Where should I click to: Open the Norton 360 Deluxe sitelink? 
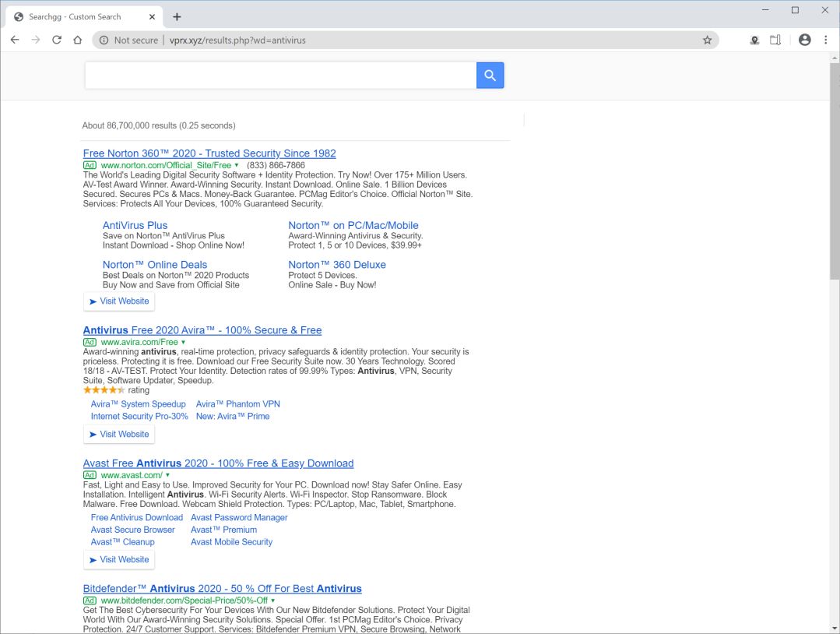click(x=337, y=265)
